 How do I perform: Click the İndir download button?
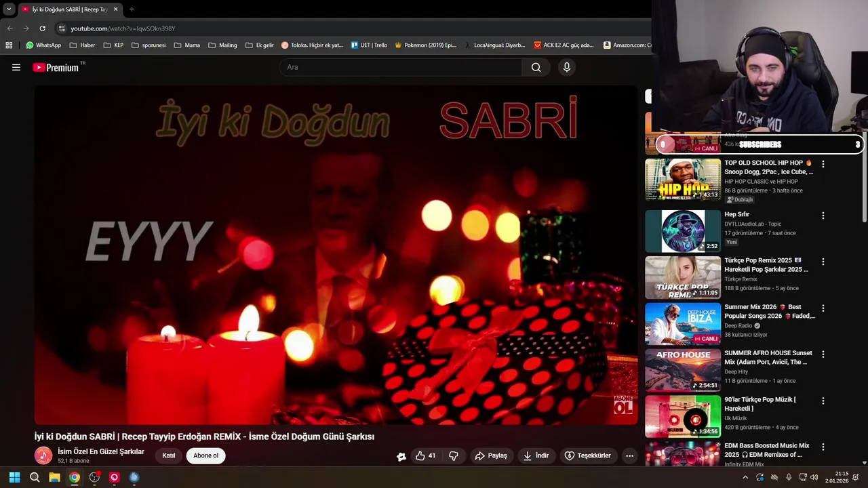coord(536,455)
